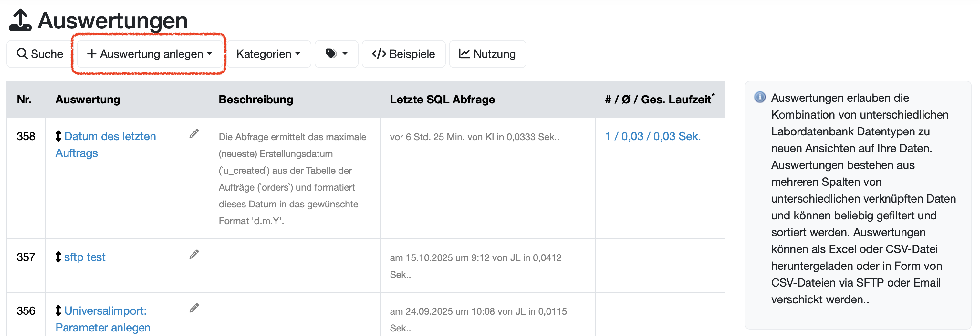The width and height of the screenshot is (980, 336).
Task: Click the blue info icon in the side panel
Action: [x=760, y=98]
